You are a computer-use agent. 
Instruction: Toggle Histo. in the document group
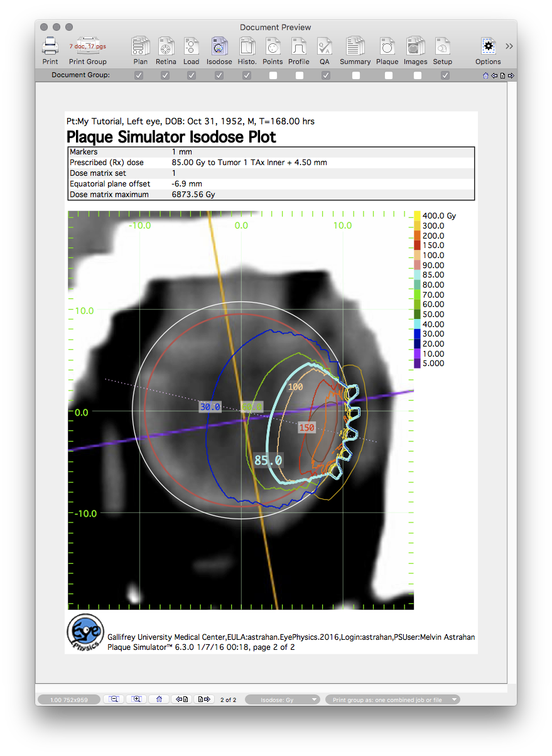click(x=247, y=75)
